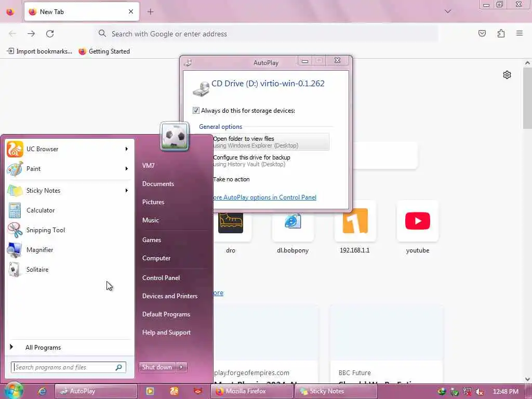Open Shut down options arrow
Screen dimensions: 532x399
tap(181, 367)
